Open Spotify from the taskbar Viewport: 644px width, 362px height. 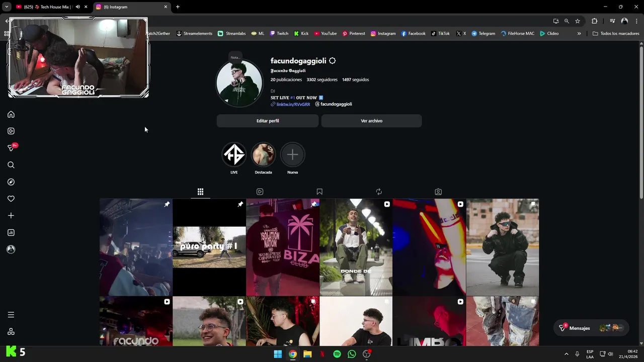click(x=337, y=354)
